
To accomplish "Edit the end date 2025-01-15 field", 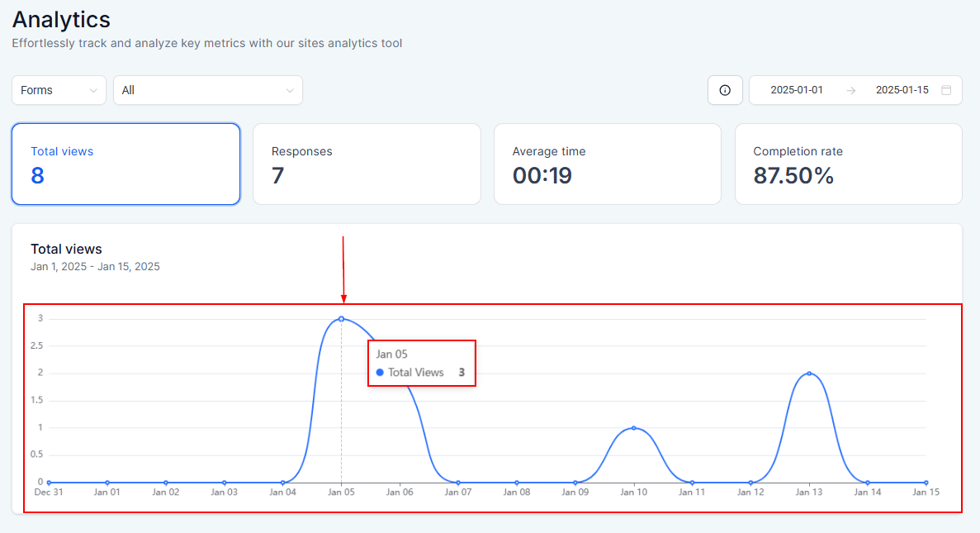I will (902, 90).
